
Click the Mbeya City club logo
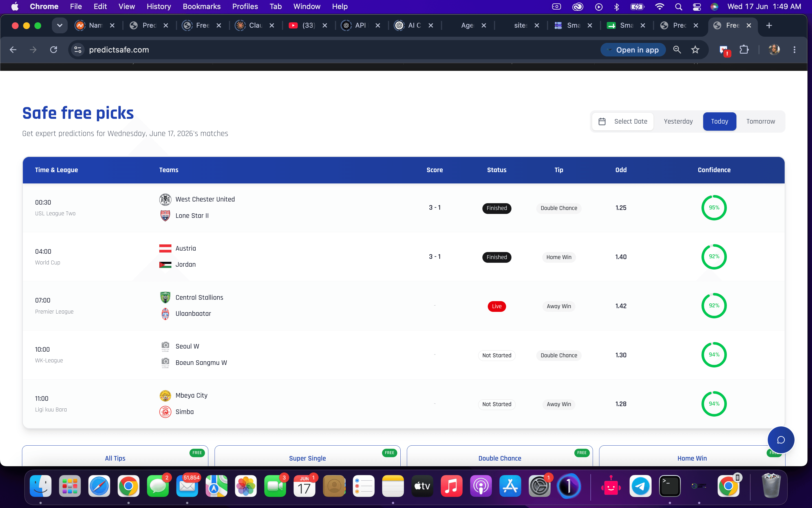[x=165, y=395]
